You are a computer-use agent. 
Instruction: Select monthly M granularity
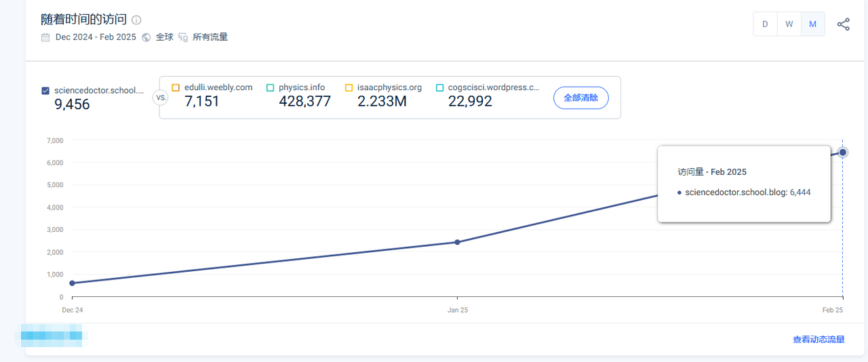tap(813, 24)
